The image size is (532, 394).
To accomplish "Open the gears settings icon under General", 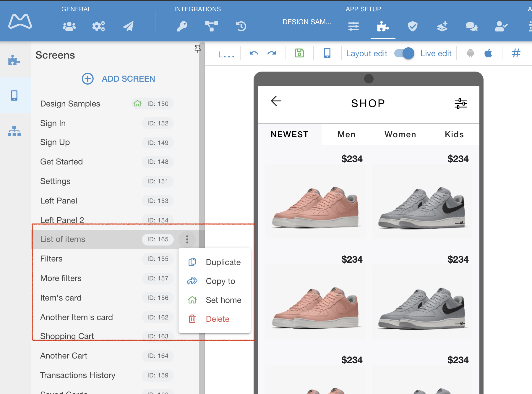I will pos(99,26).
